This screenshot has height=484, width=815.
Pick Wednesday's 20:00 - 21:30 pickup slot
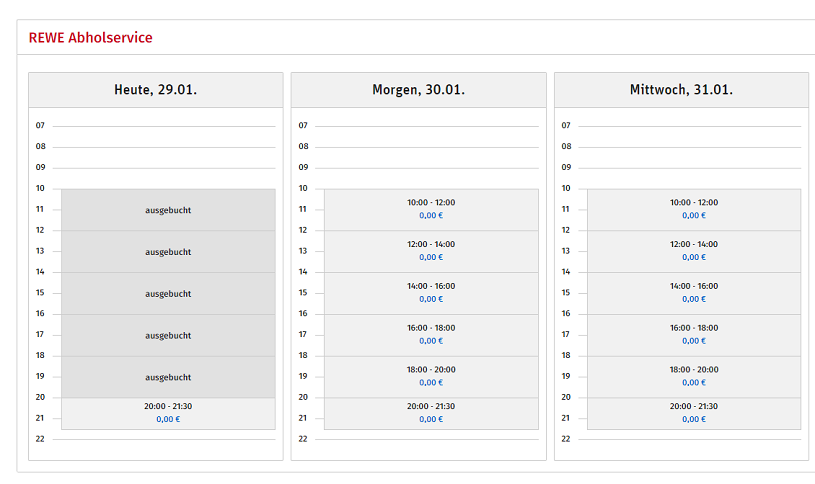(x=694, y=412)
